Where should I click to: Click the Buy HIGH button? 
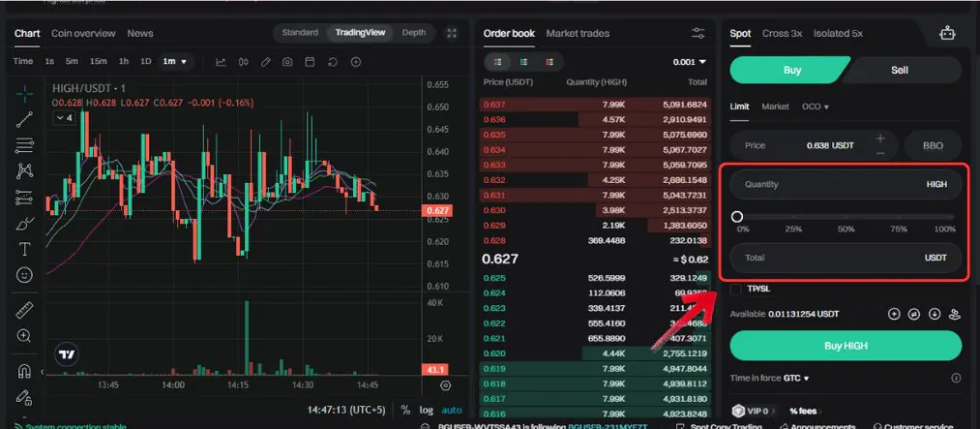click(x=846, y=345)
